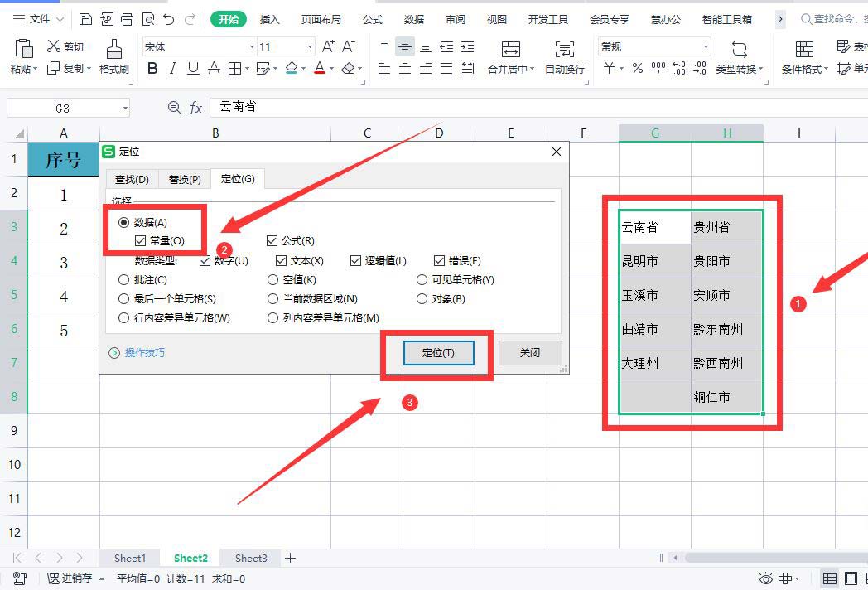This screenshot has height=590, width=868.
Task: Open the 插入 ribbon tab
Action: click(x=269, y=19)
